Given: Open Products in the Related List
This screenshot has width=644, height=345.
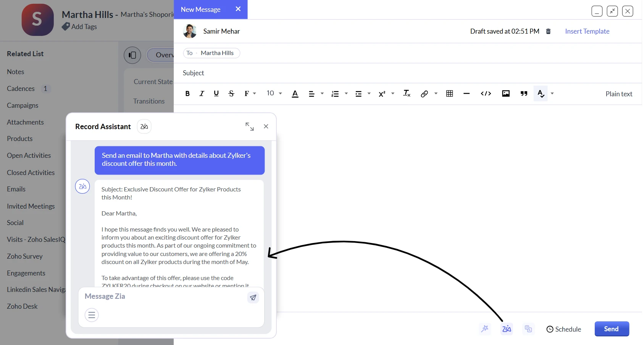Looking at the screenshot, I should pos(20,139).
